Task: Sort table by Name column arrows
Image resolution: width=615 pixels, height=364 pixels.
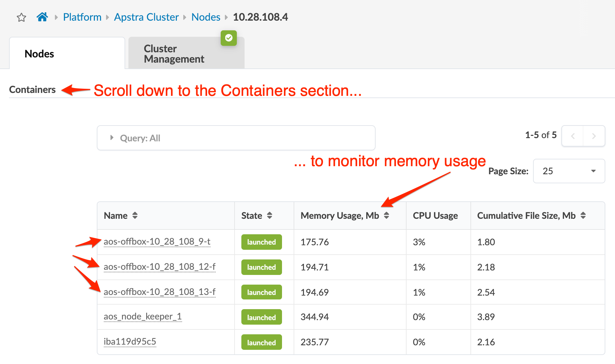Action: tap(135, 216)
